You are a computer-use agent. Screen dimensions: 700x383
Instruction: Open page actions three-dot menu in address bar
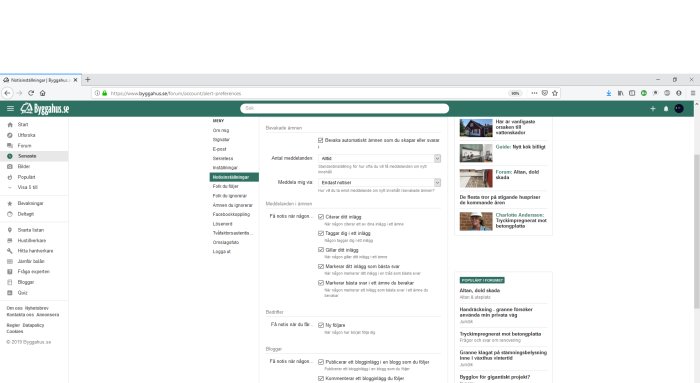534,93
